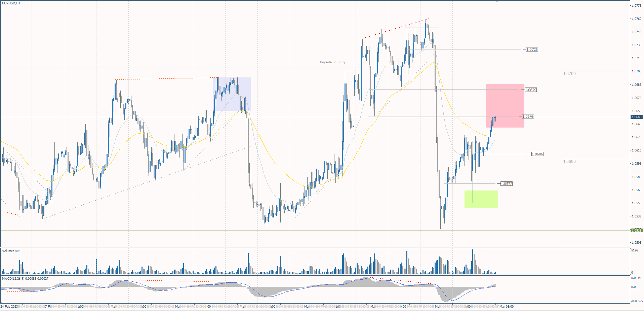Click the 5126 value on volume axis

point(635,250)
